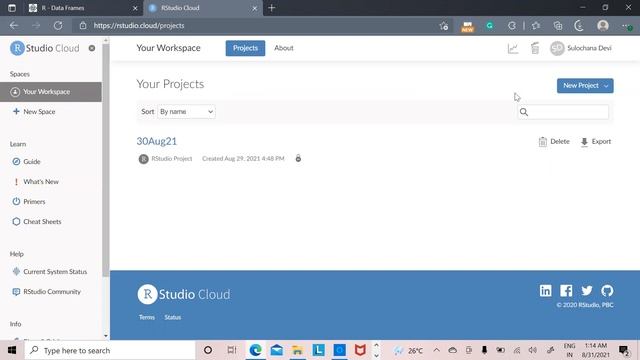Switch to R - Data Frames browser tab
Viewport: 640px width, 360px height.
(x=80, y=8)
